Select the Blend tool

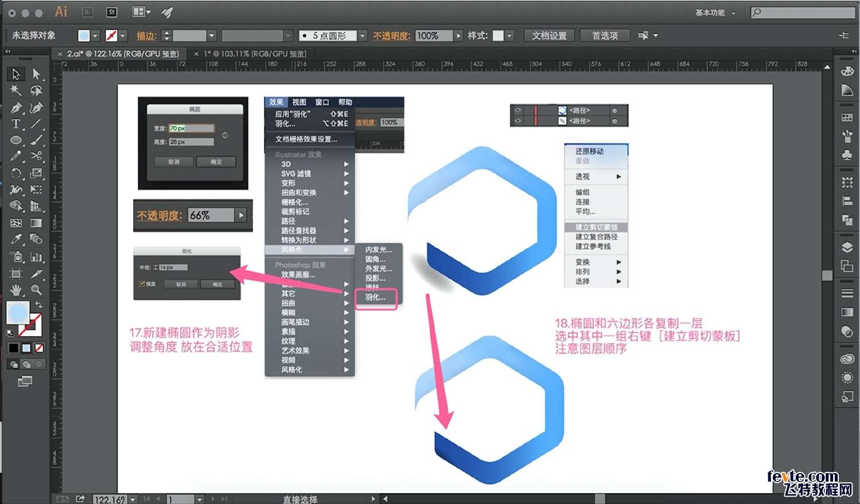point(36,240)
